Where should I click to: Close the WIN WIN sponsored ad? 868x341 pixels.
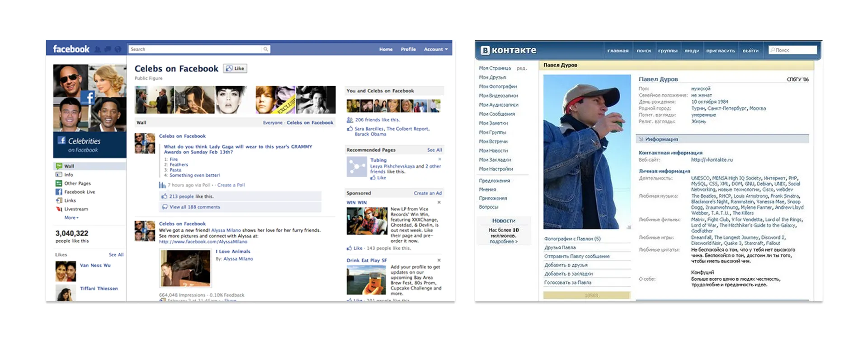click(x=439, y=202)
